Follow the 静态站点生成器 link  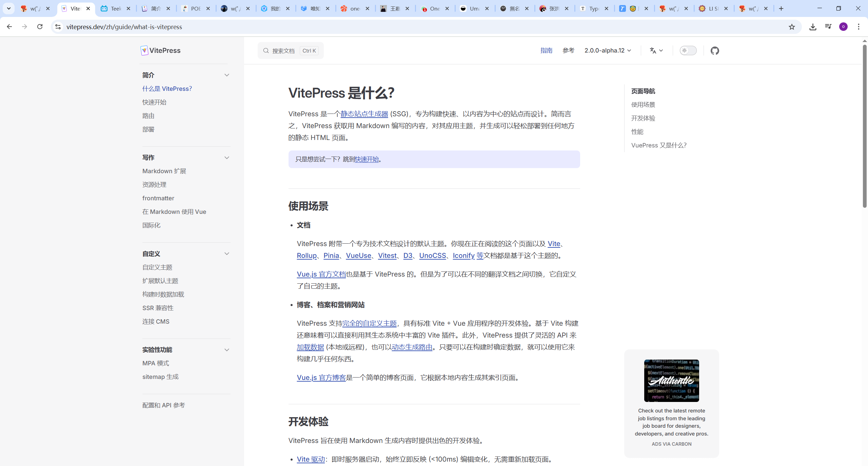point(364,114)
